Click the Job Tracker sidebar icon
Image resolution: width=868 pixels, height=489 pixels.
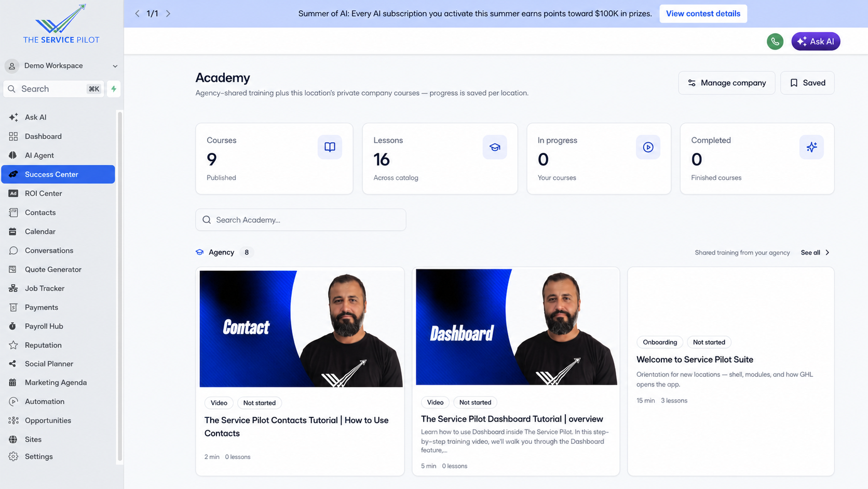(13, 288)
